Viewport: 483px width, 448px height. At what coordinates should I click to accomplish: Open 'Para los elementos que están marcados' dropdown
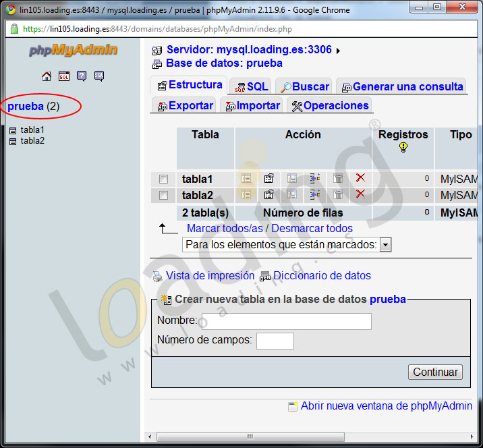coord(287,245)
